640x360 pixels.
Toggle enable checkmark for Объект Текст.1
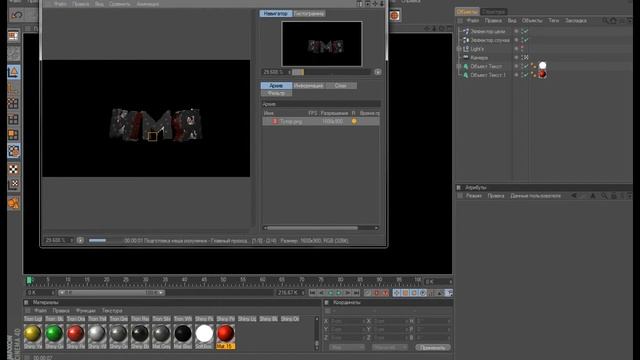526,75
